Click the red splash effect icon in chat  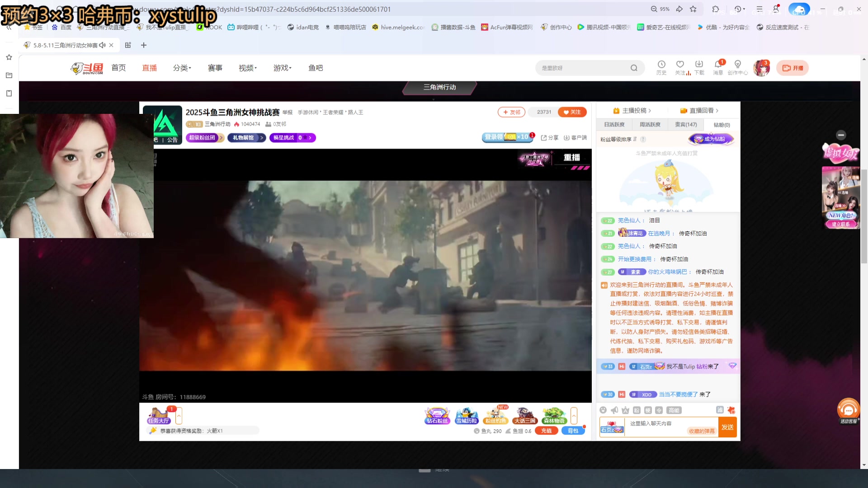point(731,410)
